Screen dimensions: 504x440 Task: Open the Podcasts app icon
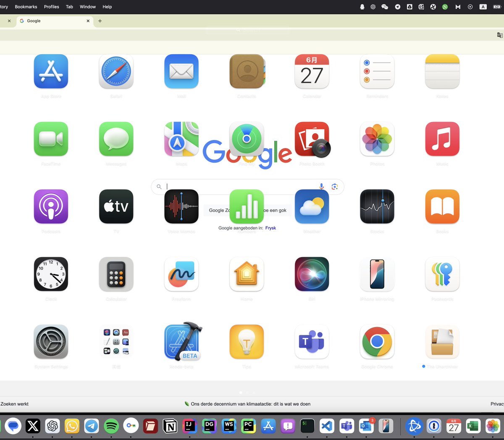51,206
